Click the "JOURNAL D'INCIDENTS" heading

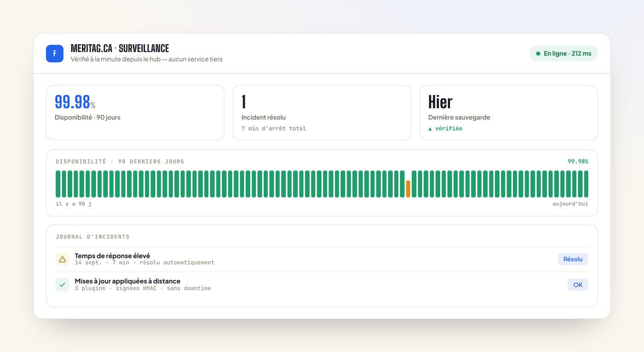(x=92, y=237)
